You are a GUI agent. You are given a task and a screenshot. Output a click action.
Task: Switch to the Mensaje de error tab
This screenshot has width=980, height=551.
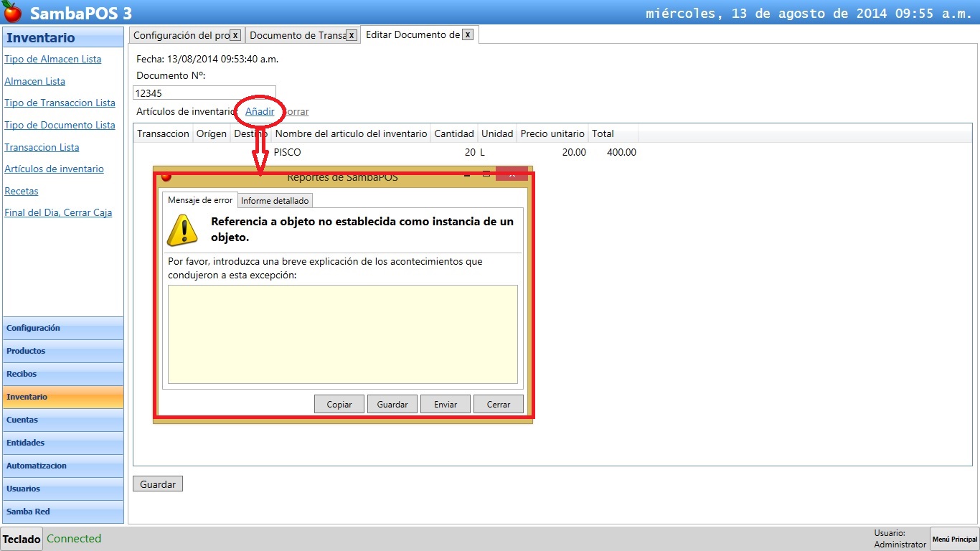pos(199,200)
